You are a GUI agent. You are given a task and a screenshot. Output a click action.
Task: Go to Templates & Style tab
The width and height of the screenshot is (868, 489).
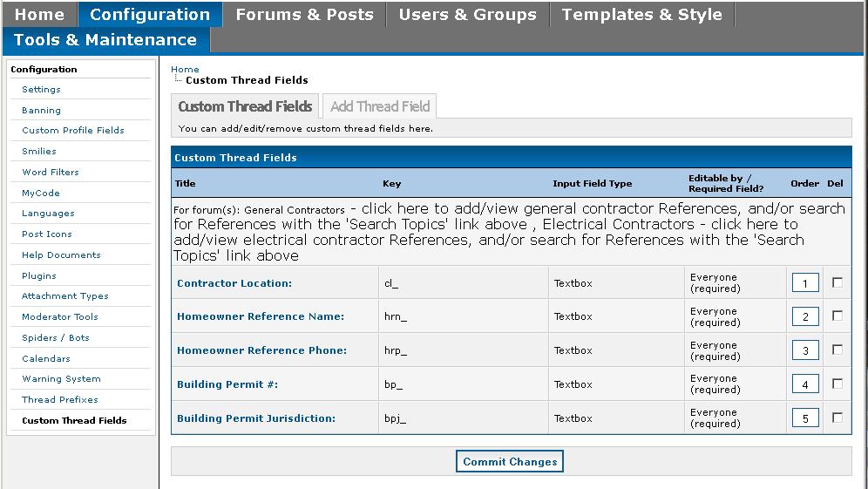(641, 15)
